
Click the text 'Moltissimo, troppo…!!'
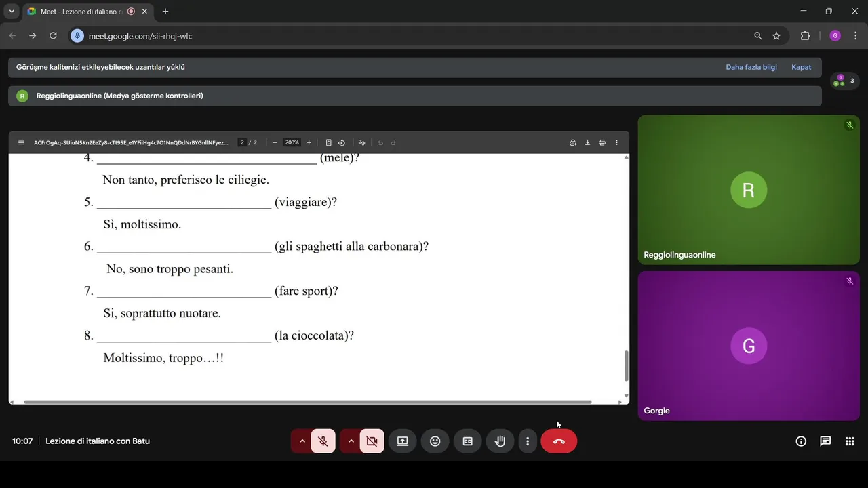coord(163,358)
